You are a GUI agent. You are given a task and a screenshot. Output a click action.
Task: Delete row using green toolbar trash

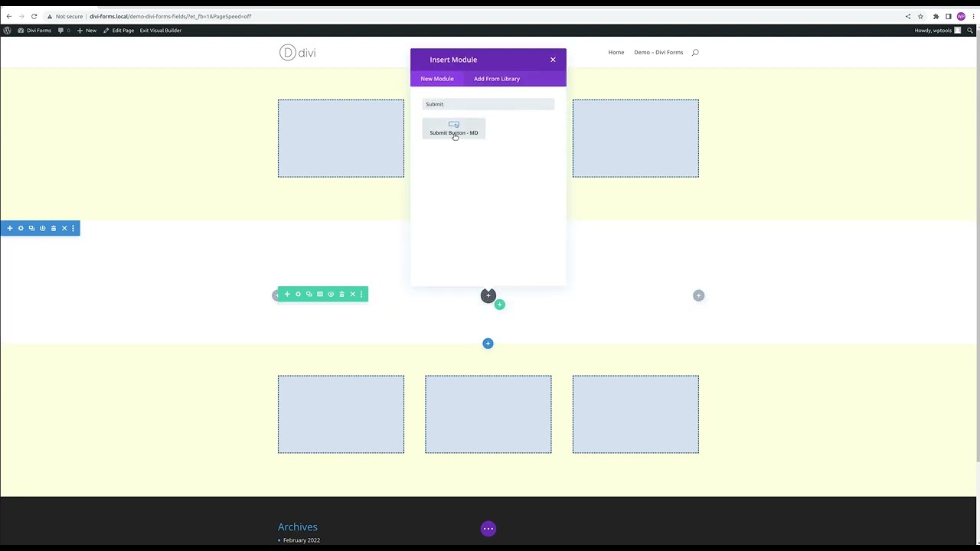point(341,294)
